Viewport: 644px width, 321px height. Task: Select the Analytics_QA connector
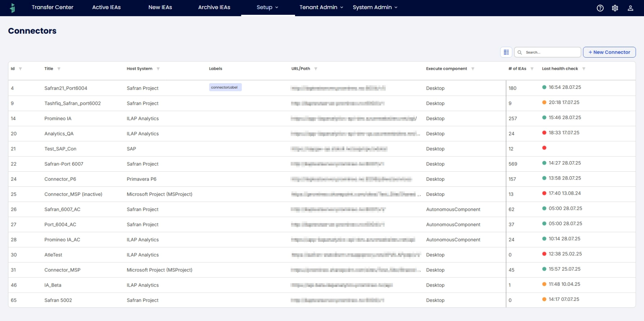[x=59, y=134]
